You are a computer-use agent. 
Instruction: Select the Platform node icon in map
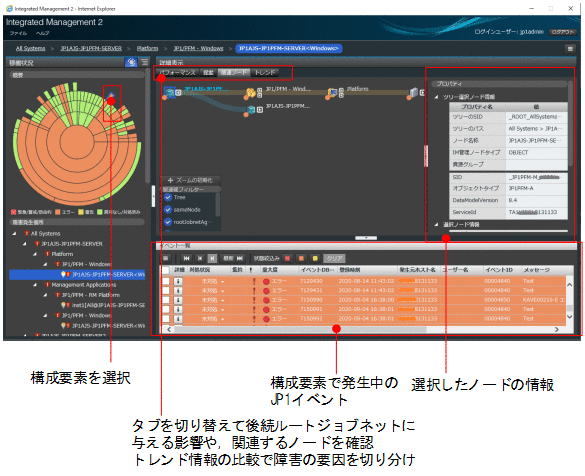coord(332,92)
